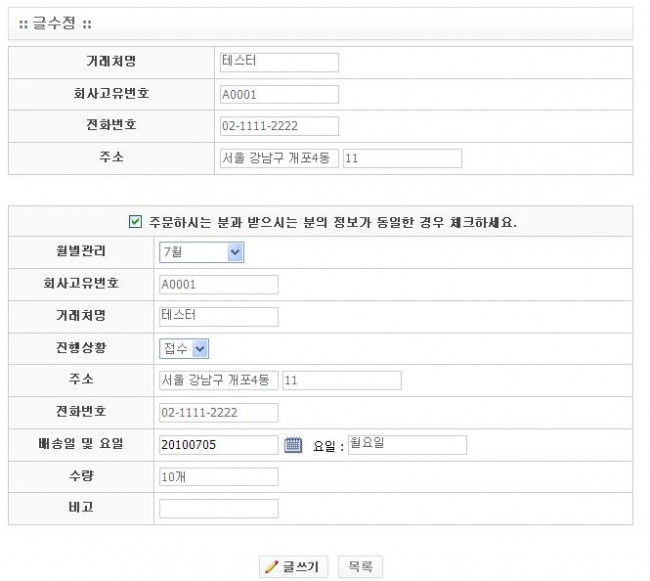
Task: Select the top address field with 서울 강남구
Action: 279,159
